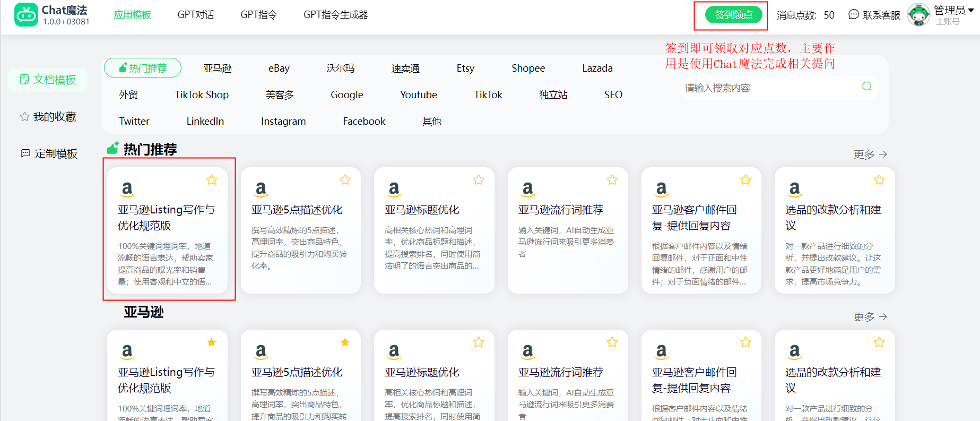Viewport: 980px width, 421px height.
Task: Filter by SEO category
Action: pyautogui.click(x=613, y=94)
